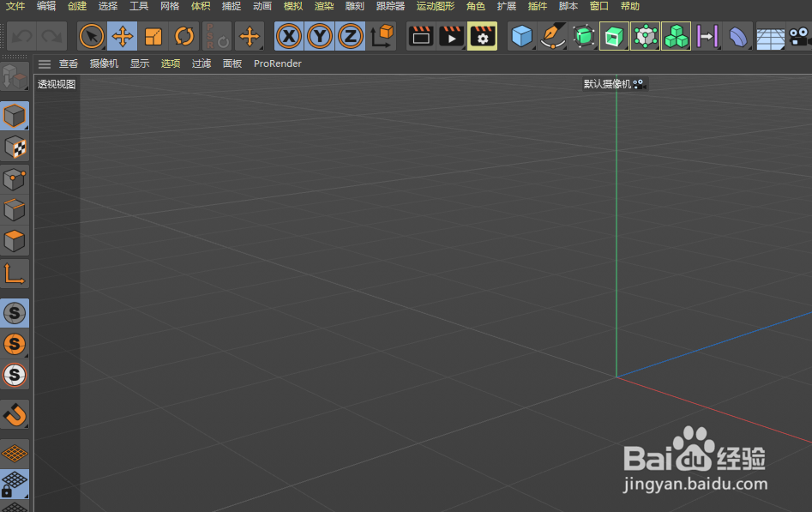812x512 pixels.
Task: Add Cloner stacked green cubes icon
Action: coord(677,36)
